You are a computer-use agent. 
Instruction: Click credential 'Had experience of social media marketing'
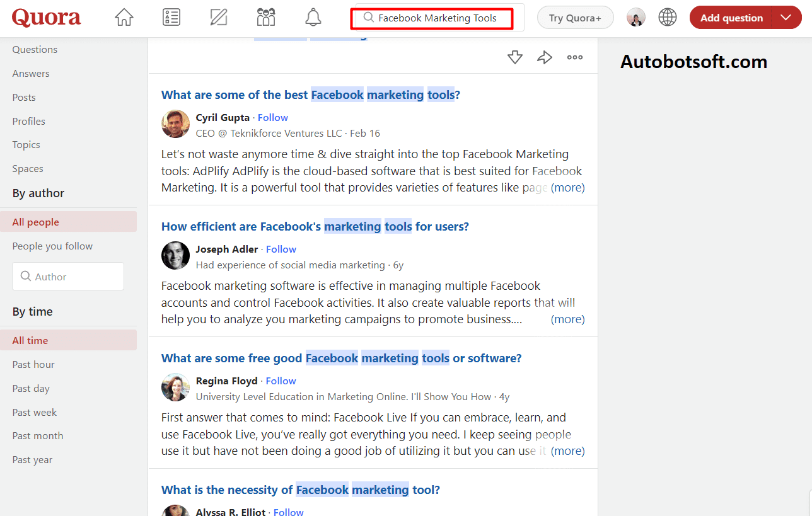coord(291,265)
